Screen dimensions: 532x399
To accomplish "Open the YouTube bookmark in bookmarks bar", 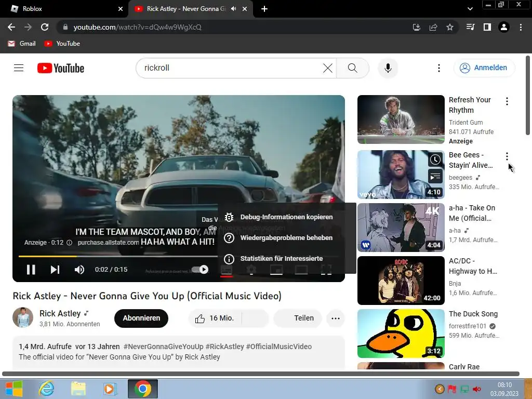I will point(62,44).
